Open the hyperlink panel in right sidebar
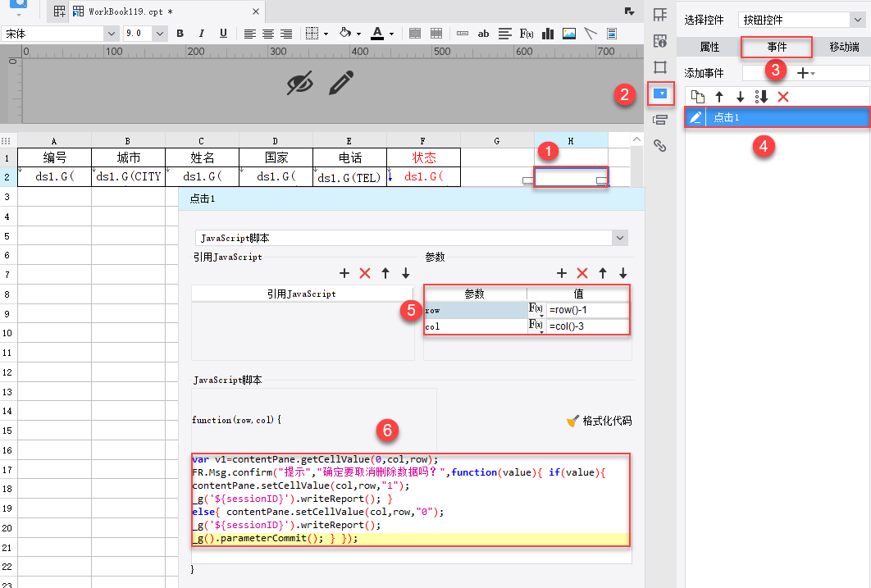This screenshot has width=871, height=588. click(660, 145)
